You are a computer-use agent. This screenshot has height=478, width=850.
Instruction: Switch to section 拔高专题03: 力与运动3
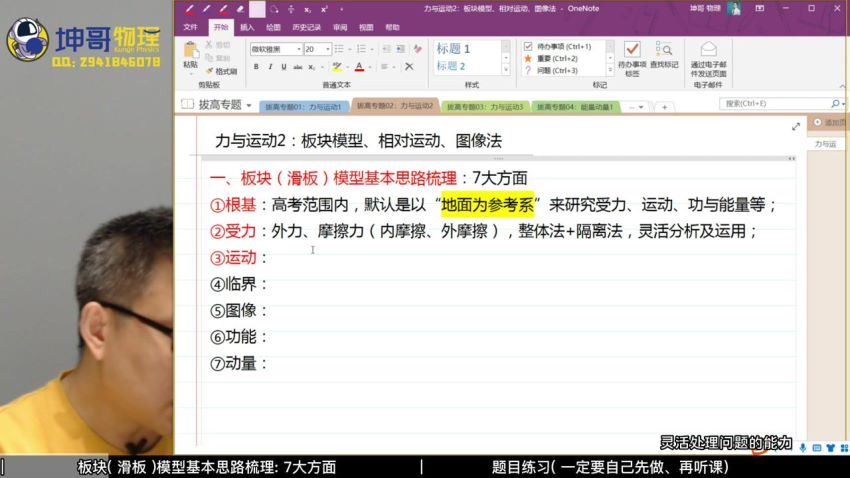(x=485, y=106)
